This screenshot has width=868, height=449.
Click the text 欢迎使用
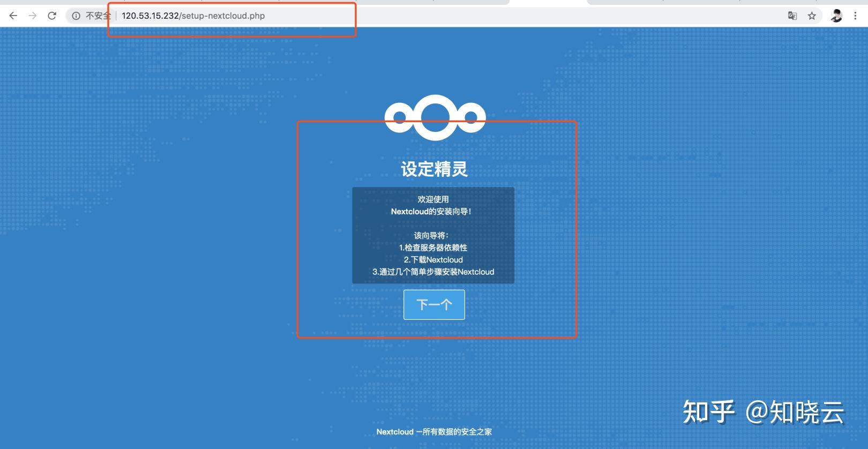433,199
